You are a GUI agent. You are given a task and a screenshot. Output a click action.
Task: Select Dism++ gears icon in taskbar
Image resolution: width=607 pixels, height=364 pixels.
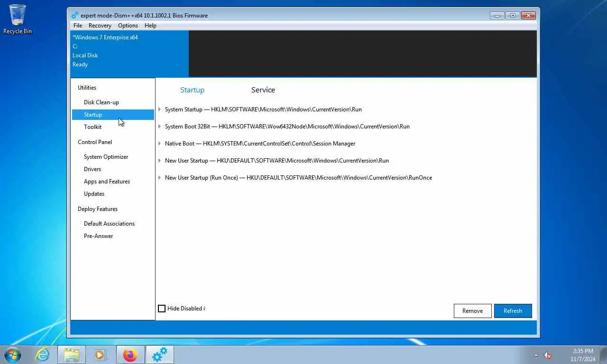(x=160, y=355)
